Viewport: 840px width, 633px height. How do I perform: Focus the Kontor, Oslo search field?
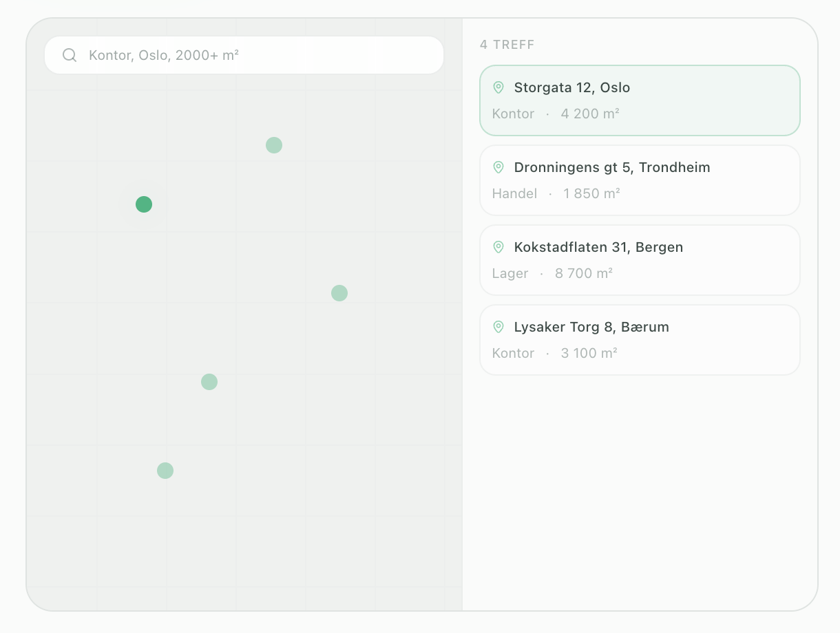[x=244, y=55]
